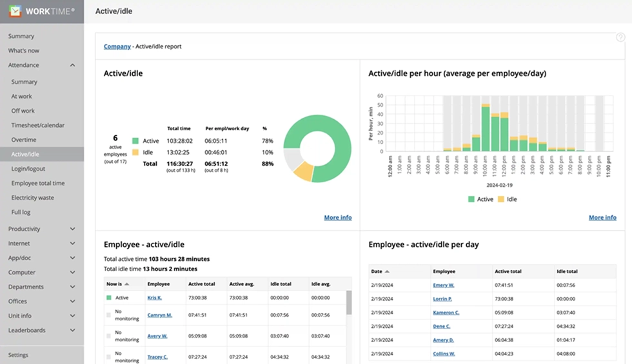Click the gray status icon for Camryn M.
The height and width of the screenshot is (364, 632).
pyautogui.click(x=108, y=315)
